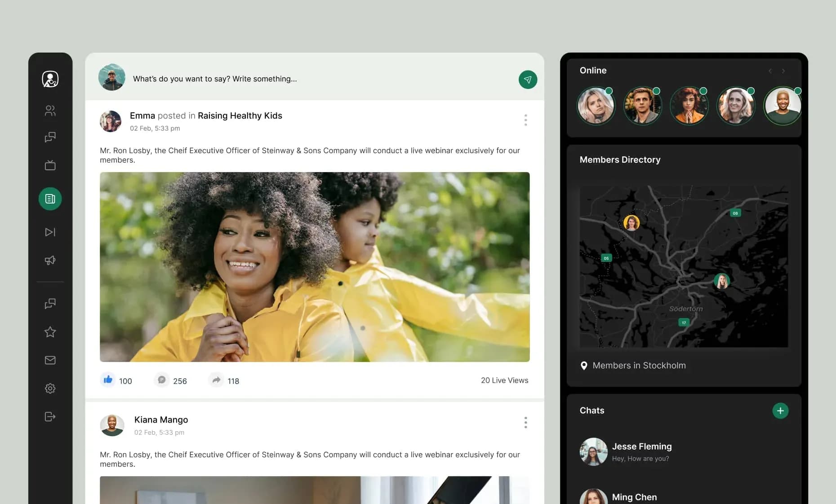Screen dimensions: 836x504
Task: Open comments icon next to 256
Action: 162,380
